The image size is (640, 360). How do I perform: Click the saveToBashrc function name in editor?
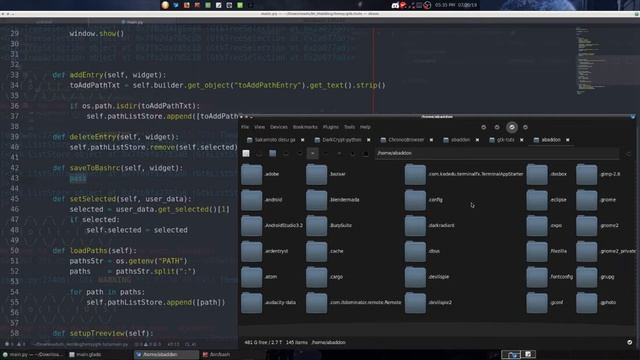(95, 168)
